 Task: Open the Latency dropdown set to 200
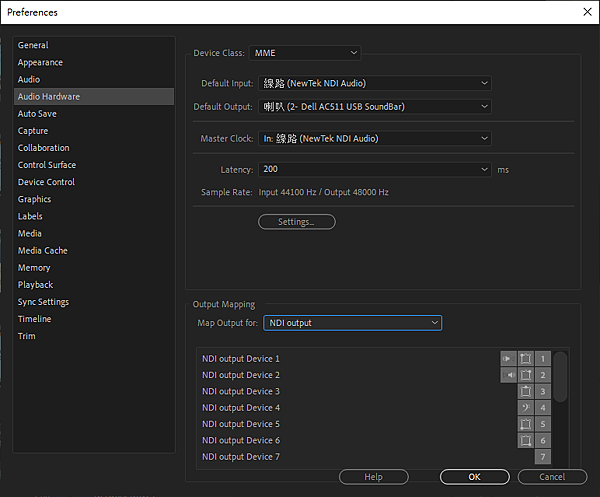(375, 170)
